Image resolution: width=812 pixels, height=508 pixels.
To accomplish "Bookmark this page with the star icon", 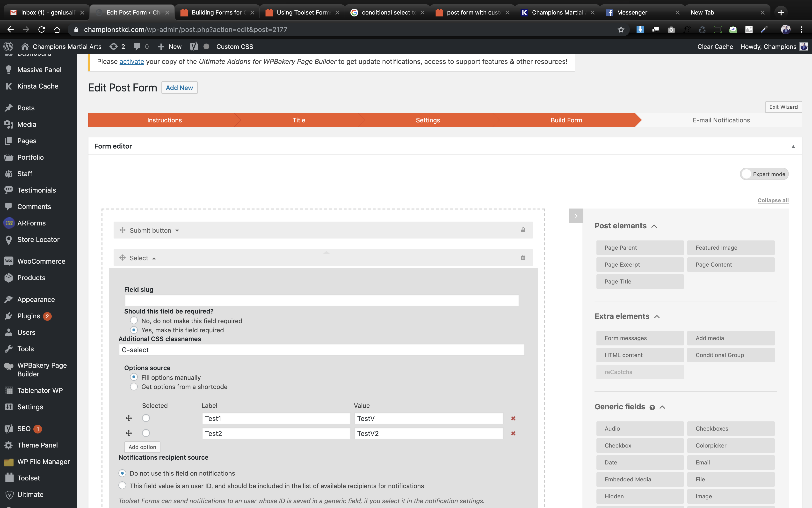I will 621,30.
